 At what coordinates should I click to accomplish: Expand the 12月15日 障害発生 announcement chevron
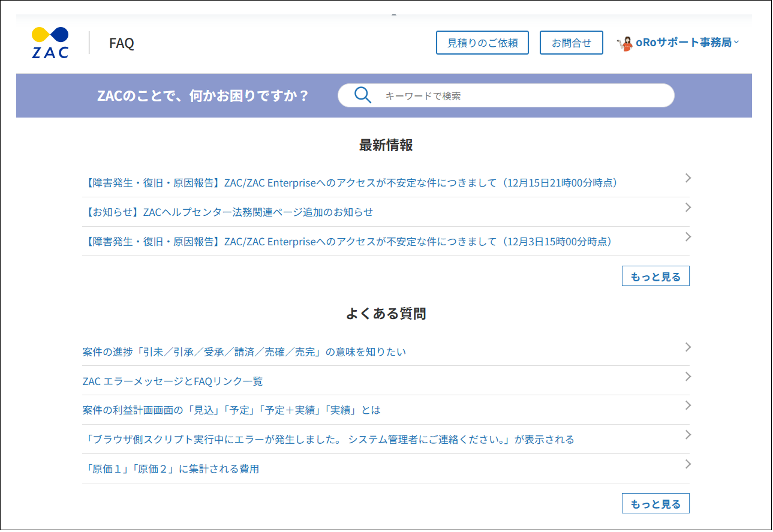click(x=687, y=178)
